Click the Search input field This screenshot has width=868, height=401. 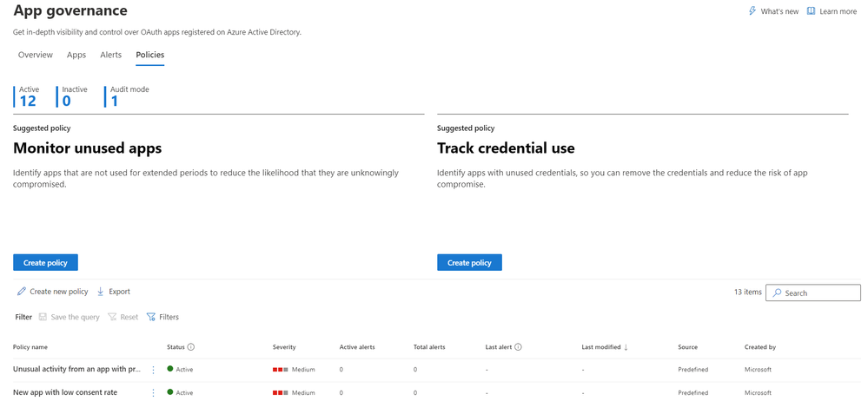pos(813,293)
